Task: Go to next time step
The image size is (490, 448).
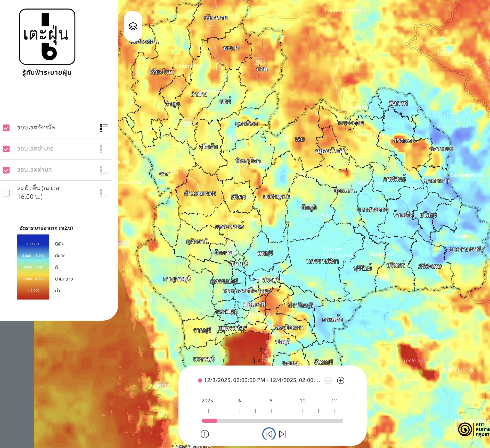Action: 283,434
